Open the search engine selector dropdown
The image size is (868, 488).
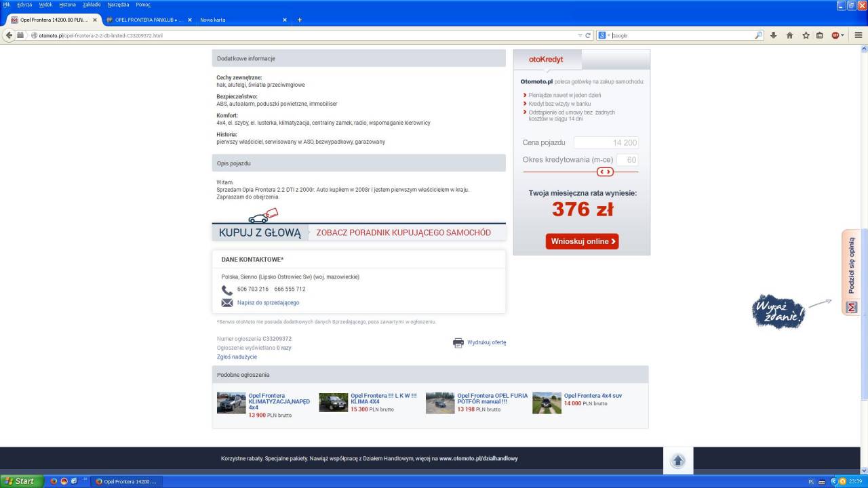604,35
